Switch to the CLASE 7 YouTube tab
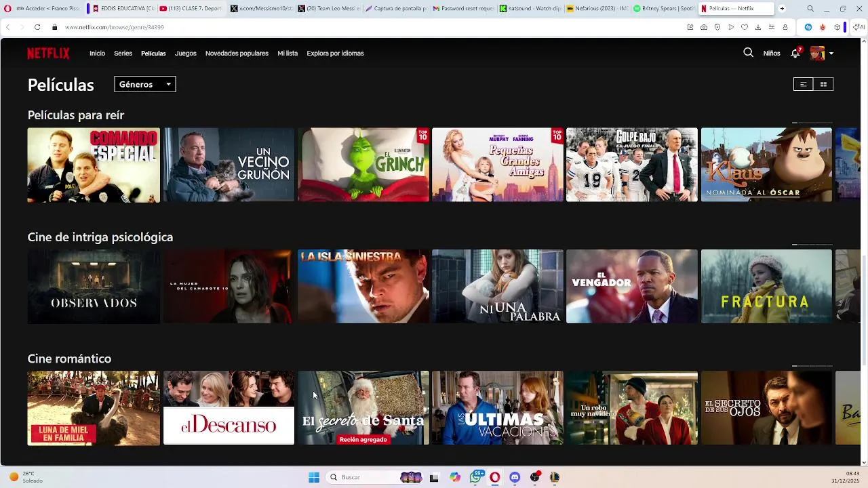Image resolution: width=868 pixels, height=488 pixels. tap(191, 9)
